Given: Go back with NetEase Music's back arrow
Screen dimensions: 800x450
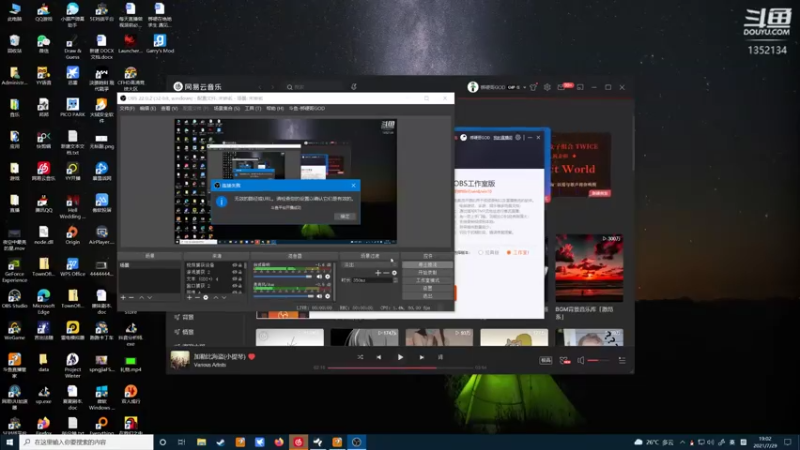Looking at the screenshot, I should click(260, 87).
